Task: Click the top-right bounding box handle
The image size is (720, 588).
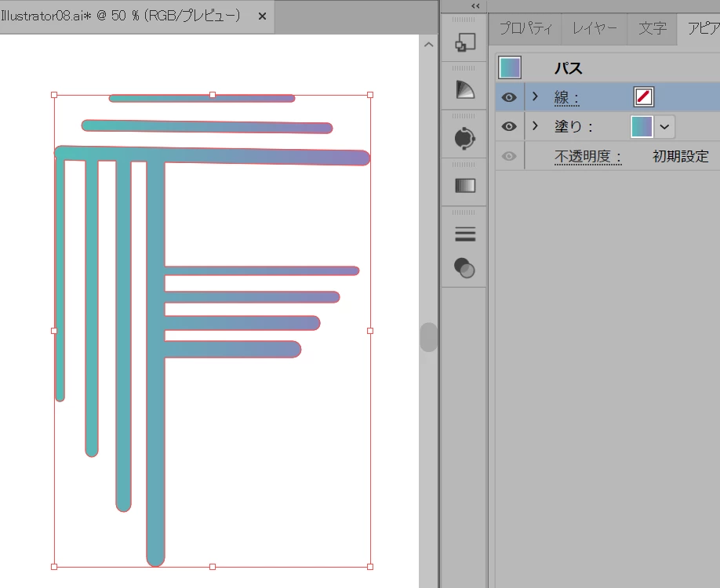Action: tap(370, 95)
